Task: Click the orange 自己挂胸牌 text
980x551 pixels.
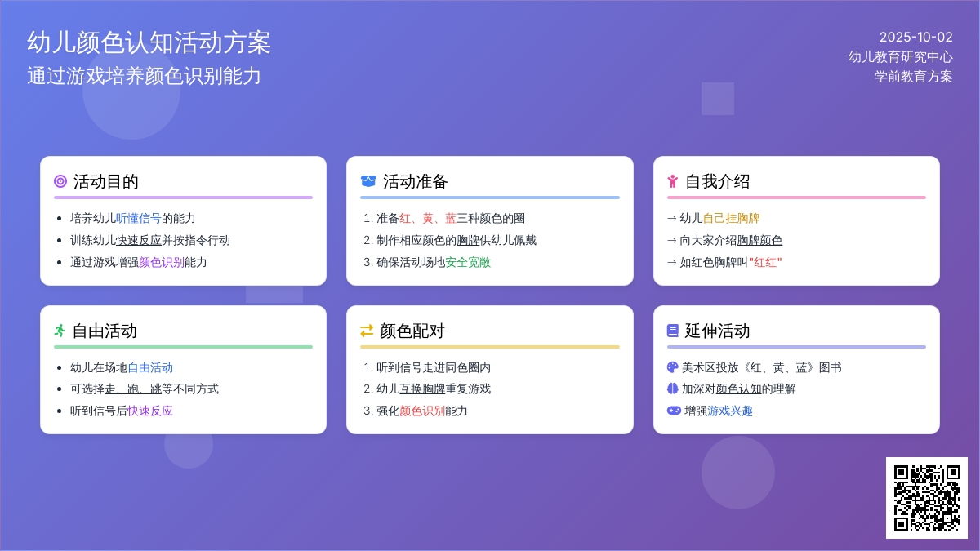Action: tap(731, 218)
